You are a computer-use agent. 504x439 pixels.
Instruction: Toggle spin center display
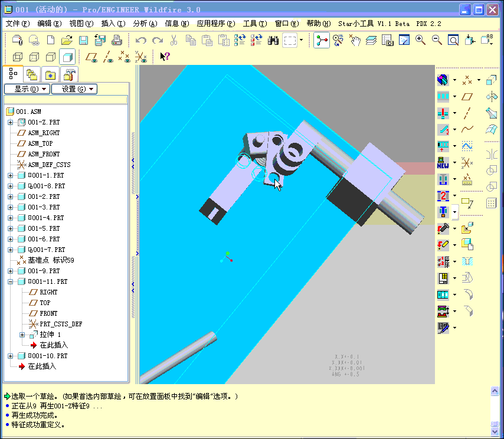click(322, 40)
